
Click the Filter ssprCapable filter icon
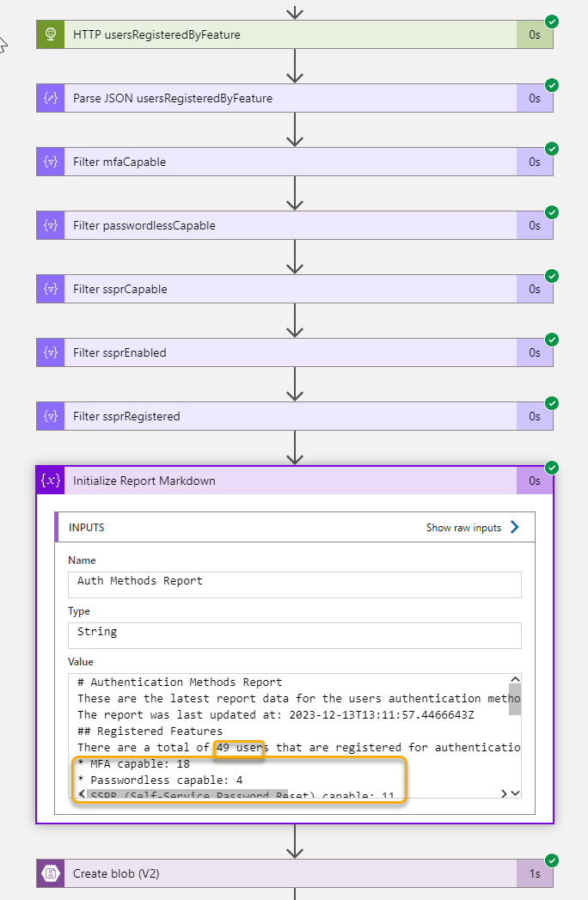click(x=51, y=290)
